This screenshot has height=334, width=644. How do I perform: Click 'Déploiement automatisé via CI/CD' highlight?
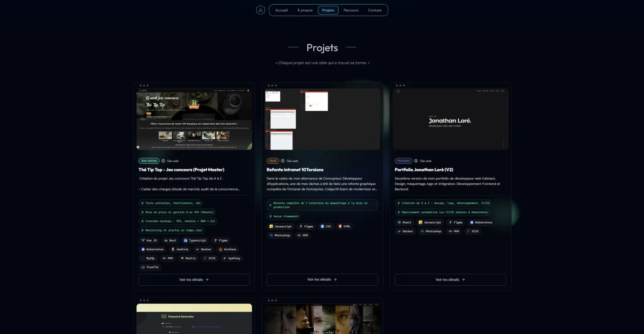443,212
